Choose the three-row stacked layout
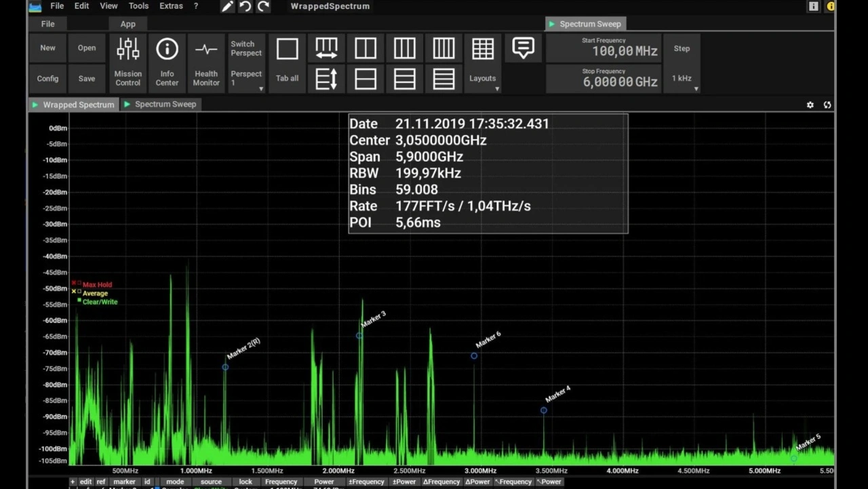 tap(405, 79)
